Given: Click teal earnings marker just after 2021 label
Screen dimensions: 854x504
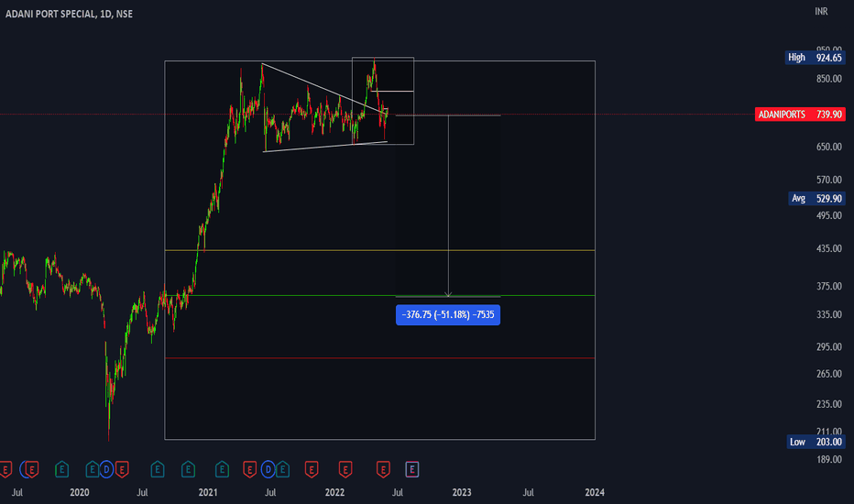Looking at the screenshot, I should [222, 469].
